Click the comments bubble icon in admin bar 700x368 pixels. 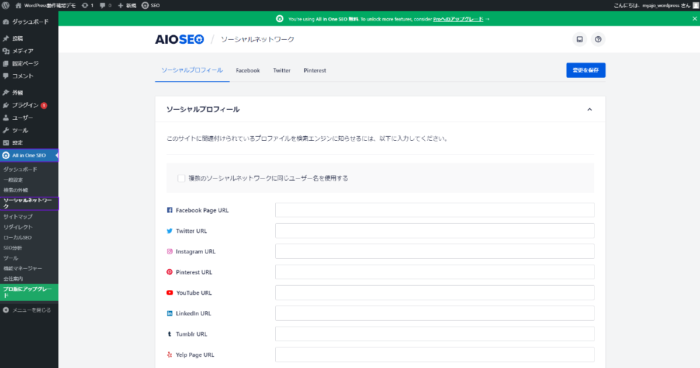105,5
